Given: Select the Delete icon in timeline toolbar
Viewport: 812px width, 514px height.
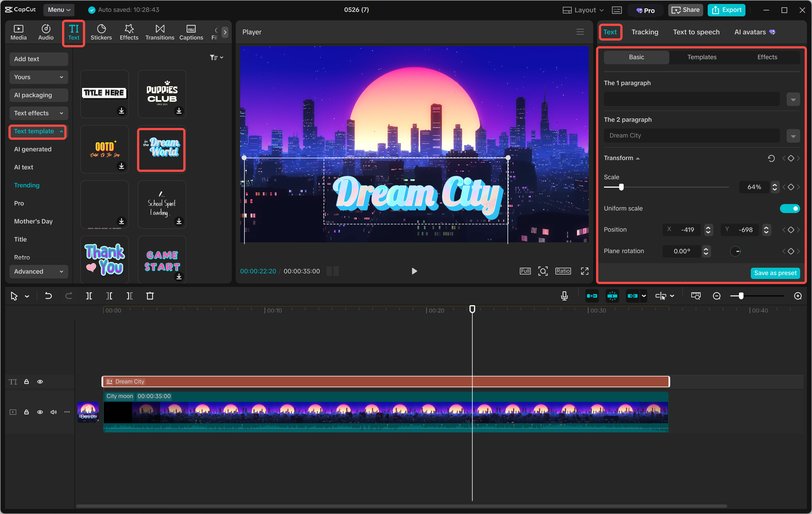Looking at the screenshot, I should (x=150, y=296).
